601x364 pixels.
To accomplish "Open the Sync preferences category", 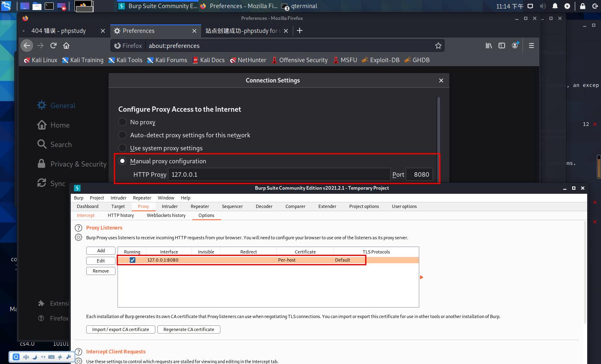I will click(x=51, y=183).
